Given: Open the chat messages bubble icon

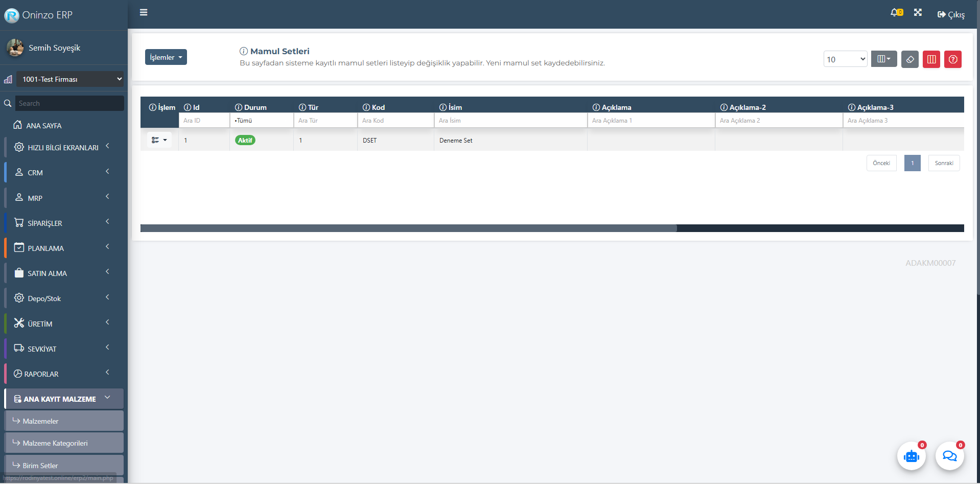Looking at the screenshot, I should [x=949, y=456].
